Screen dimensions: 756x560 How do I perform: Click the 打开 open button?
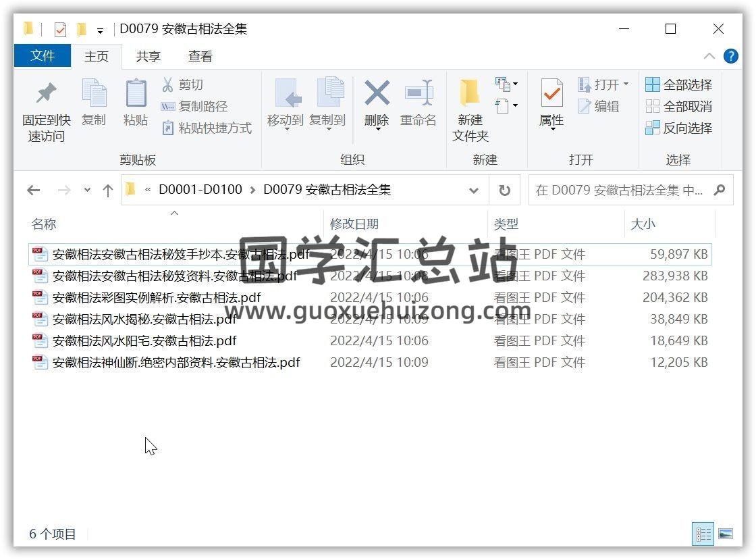[603, 84]
